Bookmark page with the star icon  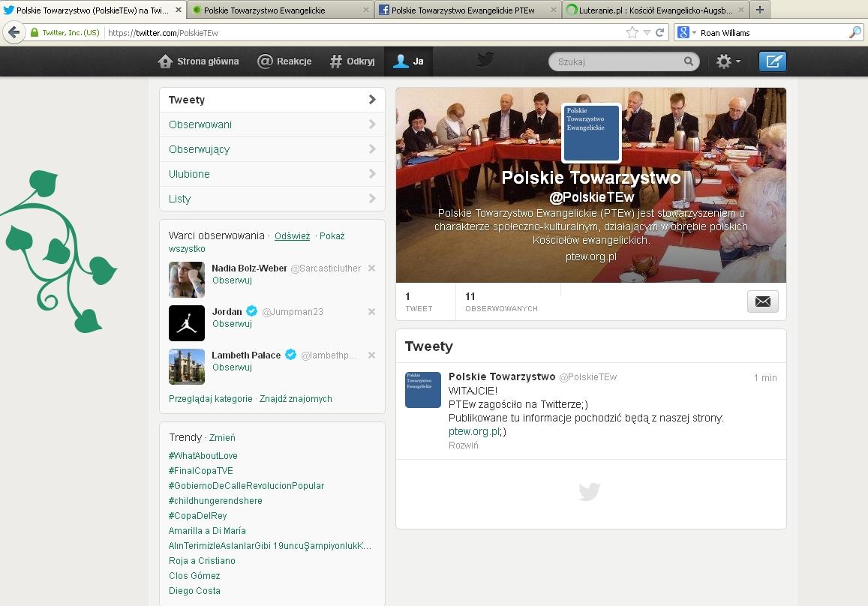click(x=632, y=33)
